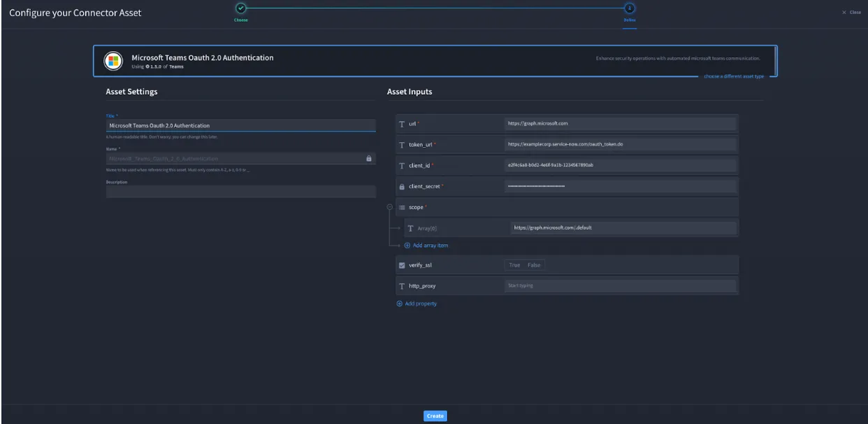The width and height of the screenshot is (868, 424).
Task: Click the 'verify_ssl' label
Action: [421, 265]
